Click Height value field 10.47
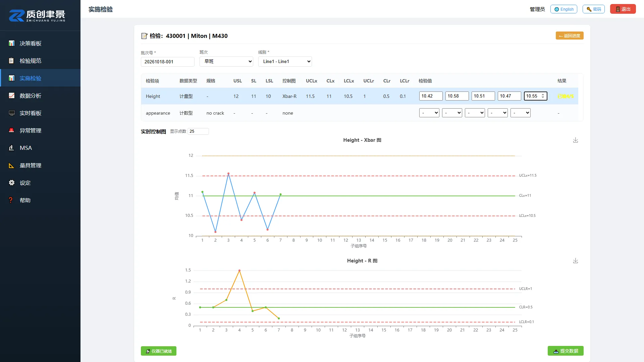Image resolution: width=644 pixels, height=362 pixels. click(509, 96)
